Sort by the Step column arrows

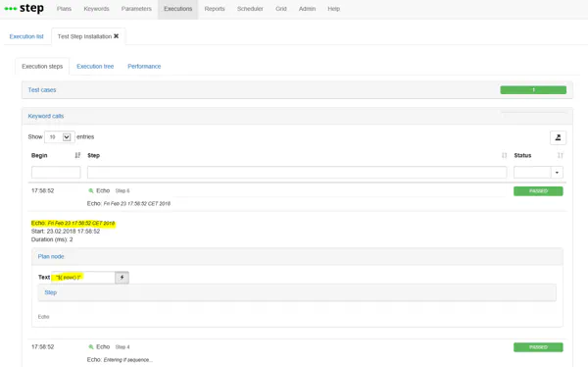coord(504,155)
